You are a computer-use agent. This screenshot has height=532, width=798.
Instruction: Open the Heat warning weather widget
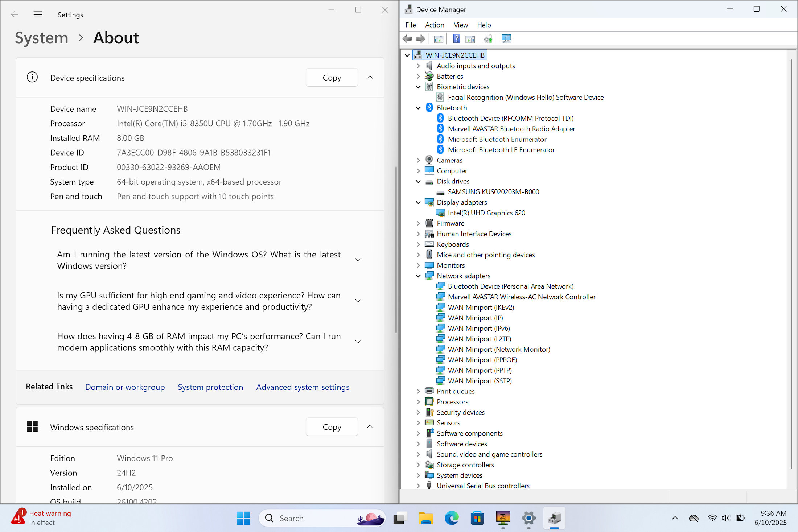click(42, 518)
